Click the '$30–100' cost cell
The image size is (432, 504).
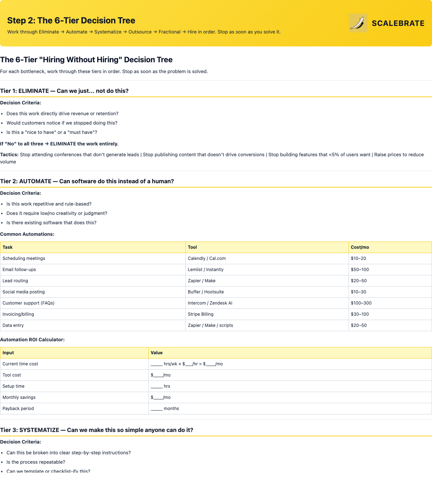[390, 314]
